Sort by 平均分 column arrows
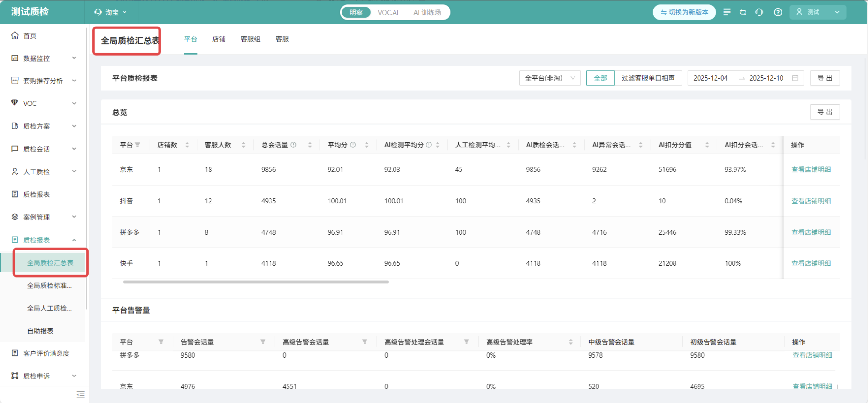The image size is (868, 403). point(366,145)
